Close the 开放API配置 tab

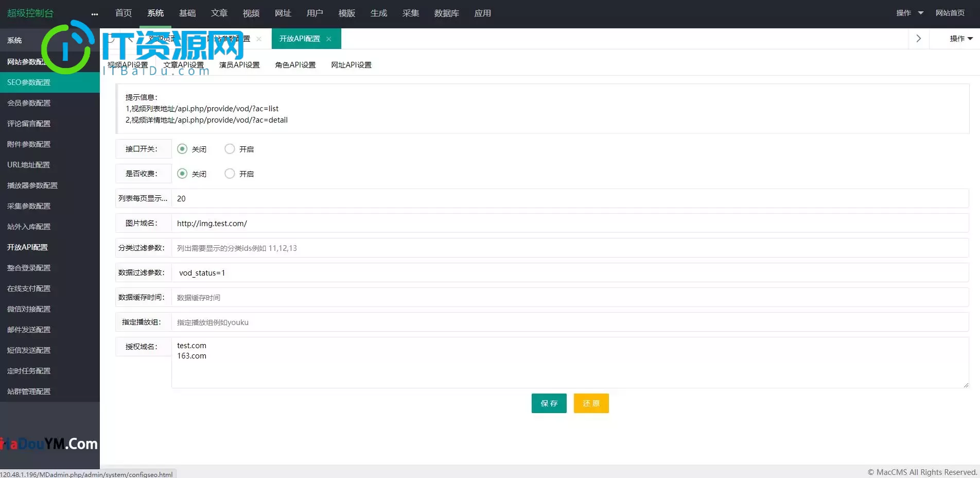coord(328,39)
